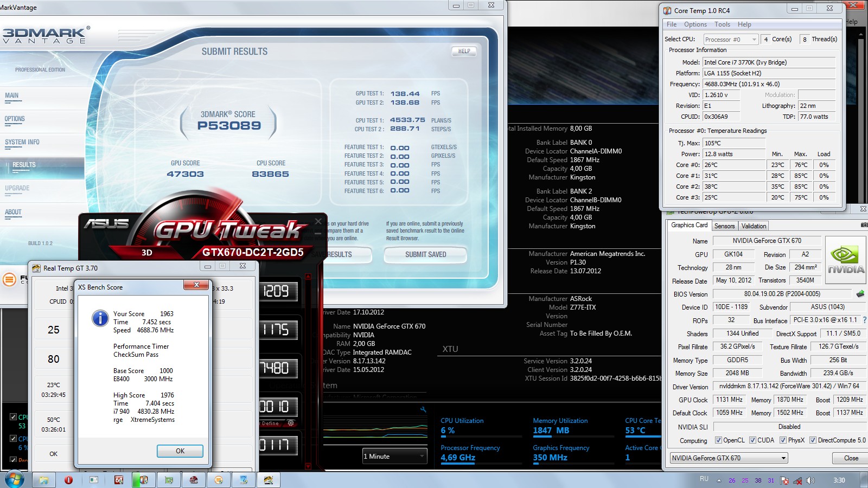Screen dimensions: 868x488
Task: Toggle the DirectCompute 5.0 checkbox
Action: point(813,440)
